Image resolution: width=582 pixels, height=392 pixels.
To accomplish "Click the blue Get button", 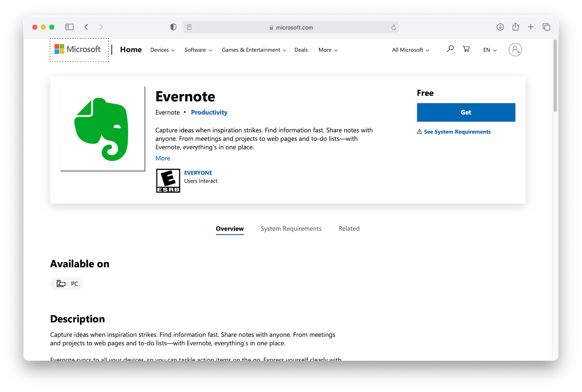I will [466, 112].
